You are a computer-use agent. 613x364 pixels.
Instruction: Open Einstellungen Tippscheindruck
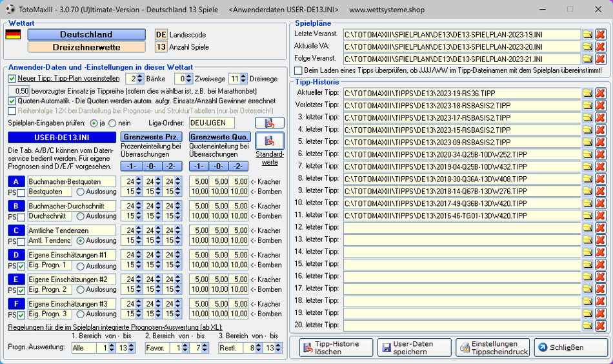(x=492, y=348)
